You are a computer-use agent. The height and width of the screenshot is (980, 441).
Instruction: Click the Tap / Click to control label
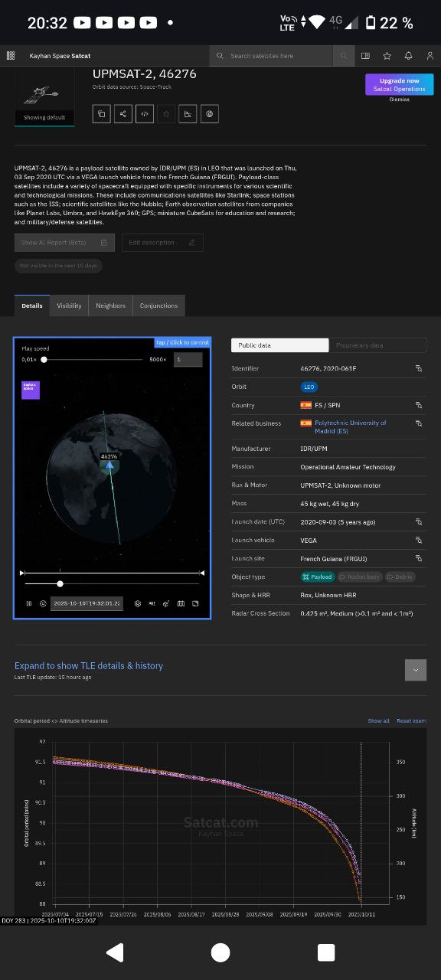(182, 342)
